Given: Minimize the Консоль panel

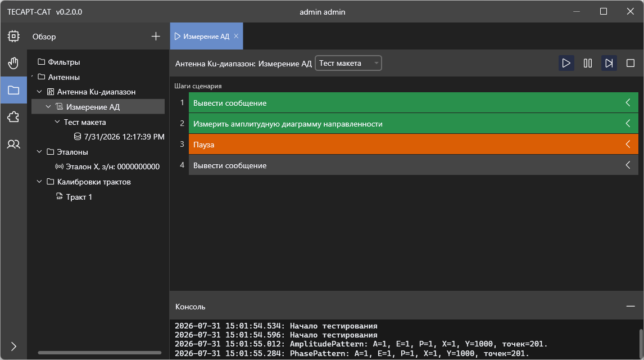Looking at the screenshot, I should [631, 307].
